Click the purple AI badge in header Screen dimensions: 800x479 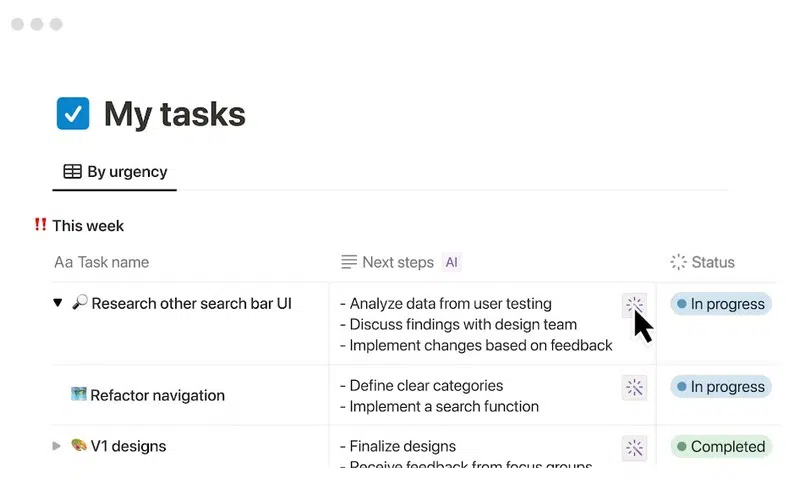click(x=451, y=262)
